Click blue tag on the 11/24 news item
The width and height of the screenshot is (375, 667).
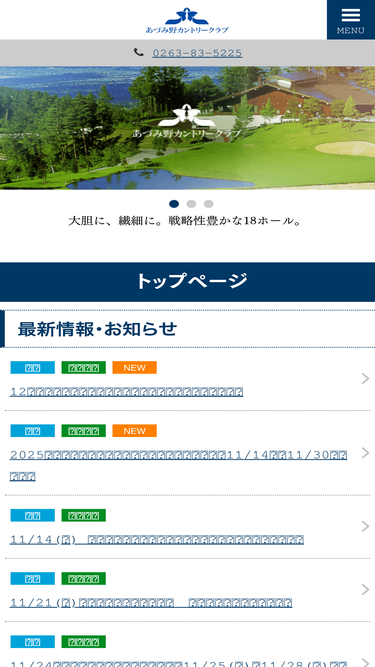(33, 641)
